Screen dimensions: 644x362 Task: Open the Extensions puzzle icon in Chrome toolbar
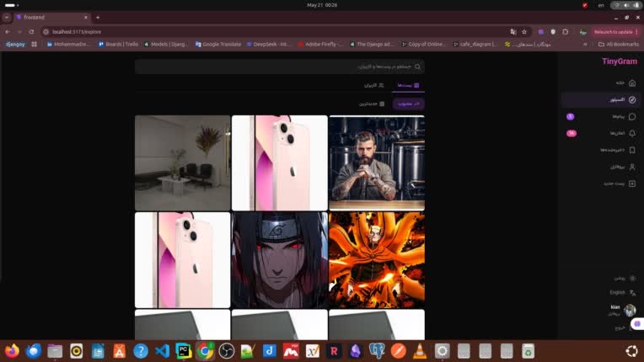pos(565,31)
